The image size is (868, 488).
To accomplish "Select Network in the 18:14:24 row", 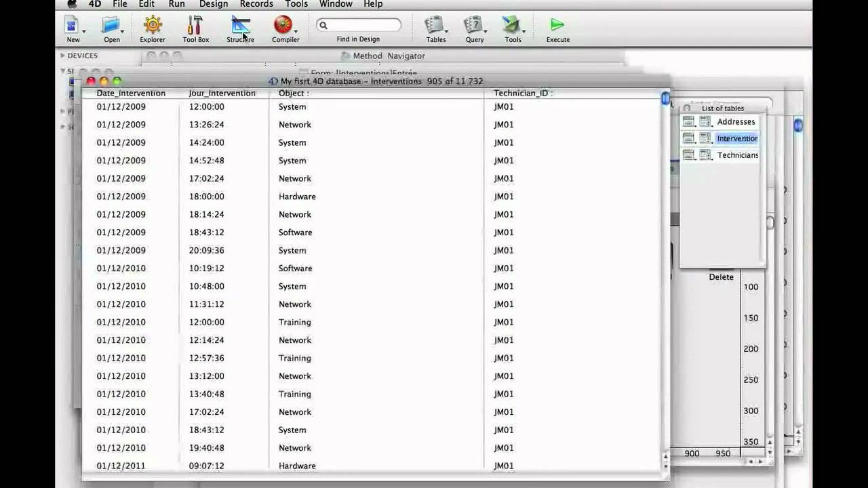I will pos(294,214).
